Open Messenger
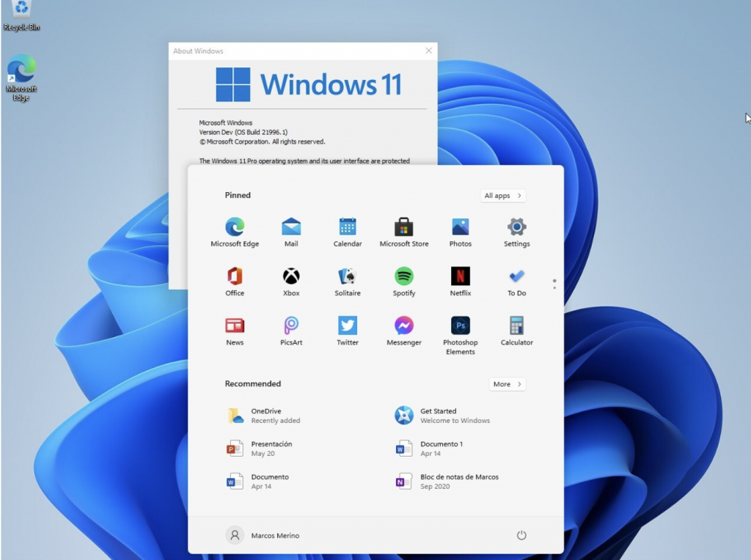This screenshot has height=560, width=751. [404, 331]
